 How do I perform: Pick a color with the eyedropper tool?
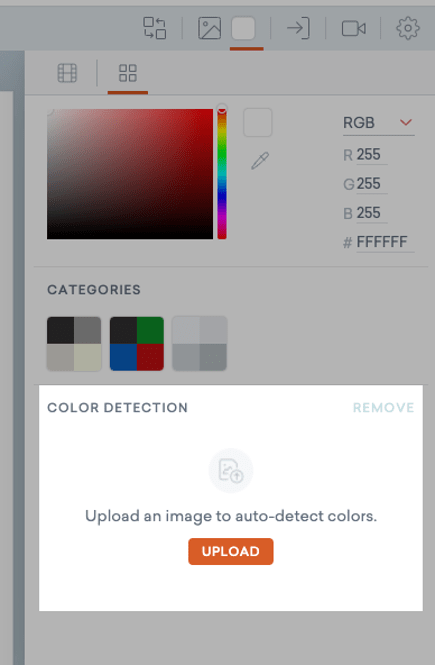[x=260, y=161]
